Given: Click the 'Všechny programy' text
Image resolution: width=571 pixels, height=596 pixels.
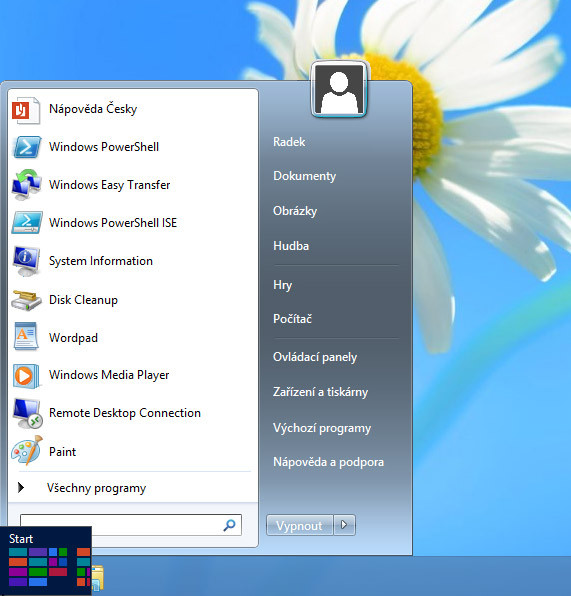Looking at the screenshot, I should (97, 488).
